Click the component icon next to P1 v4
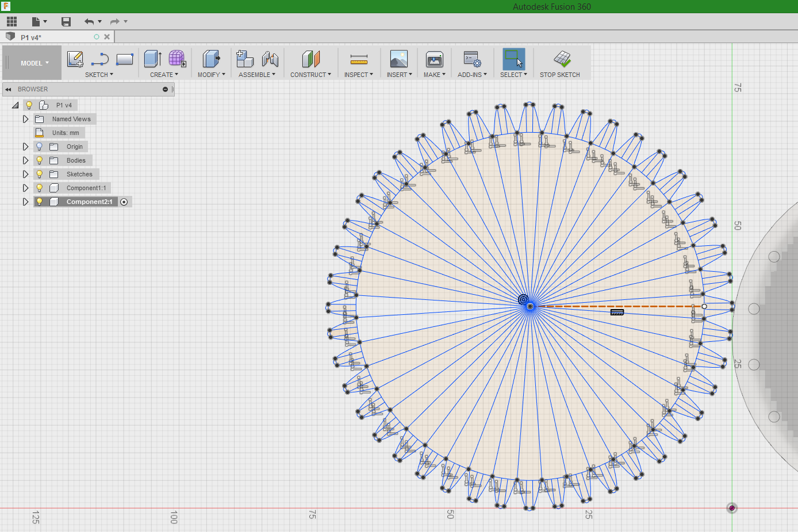This screenshot has height=532, width=798. tap(44, 105)
